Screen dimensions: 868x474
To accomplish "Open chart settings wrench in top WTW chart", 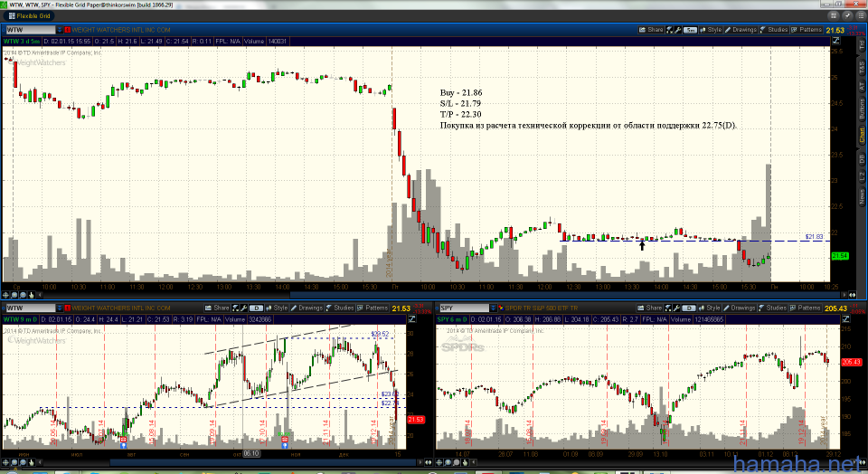I will coord(677,30).
